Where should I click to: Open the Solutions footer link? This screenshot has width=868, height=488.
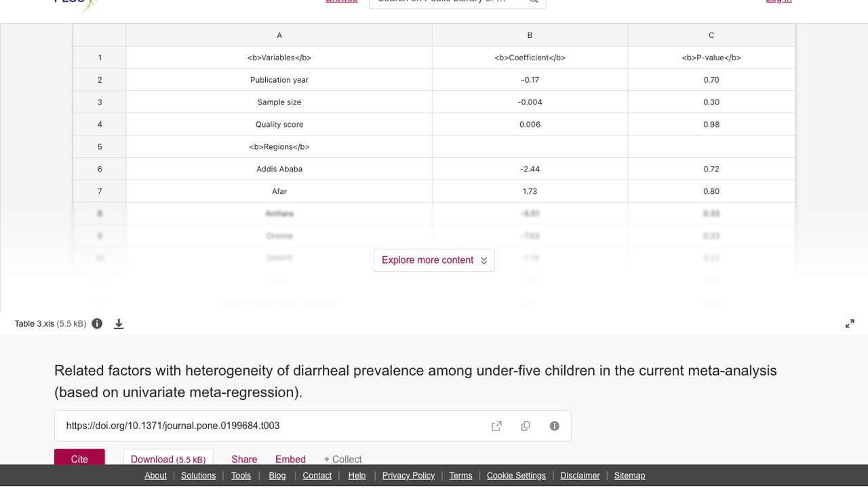pyautogui.click(x=199, y=476)
